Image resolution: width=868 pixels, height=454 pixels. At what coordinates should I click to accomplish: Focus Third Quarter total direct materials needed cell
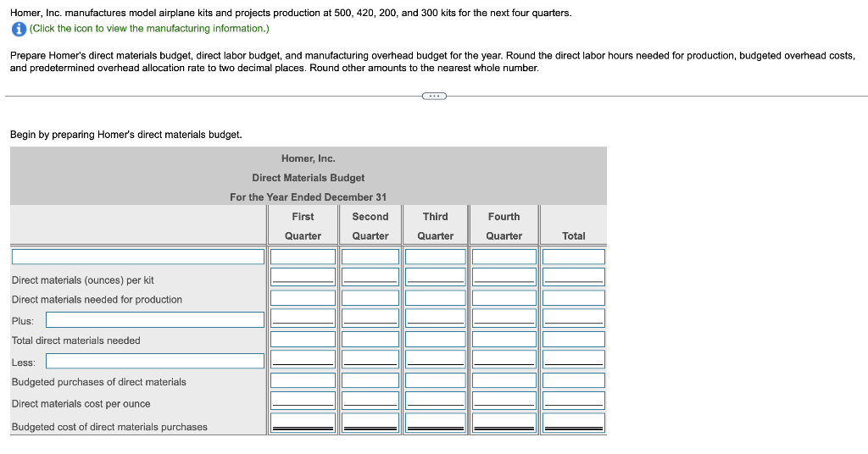(x=436, y=339)
